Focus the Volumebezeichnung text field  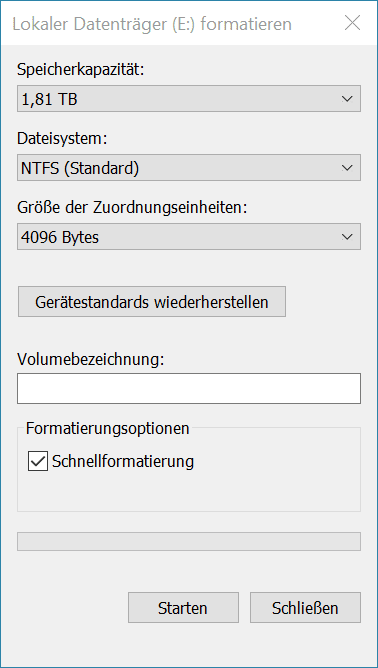pyautogui.click(x=189, y=389)
